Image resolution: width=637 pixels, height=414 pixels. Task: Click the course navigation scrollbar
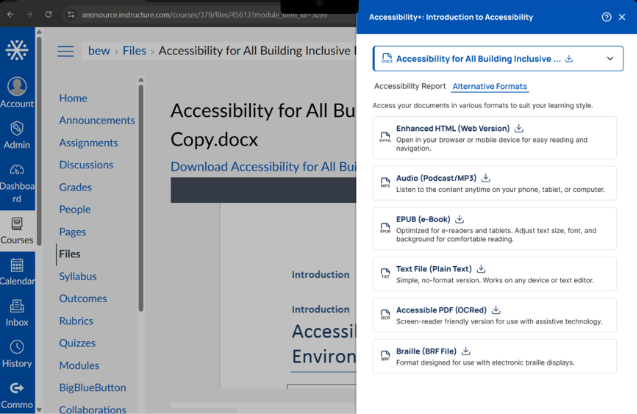click(141, 197)
